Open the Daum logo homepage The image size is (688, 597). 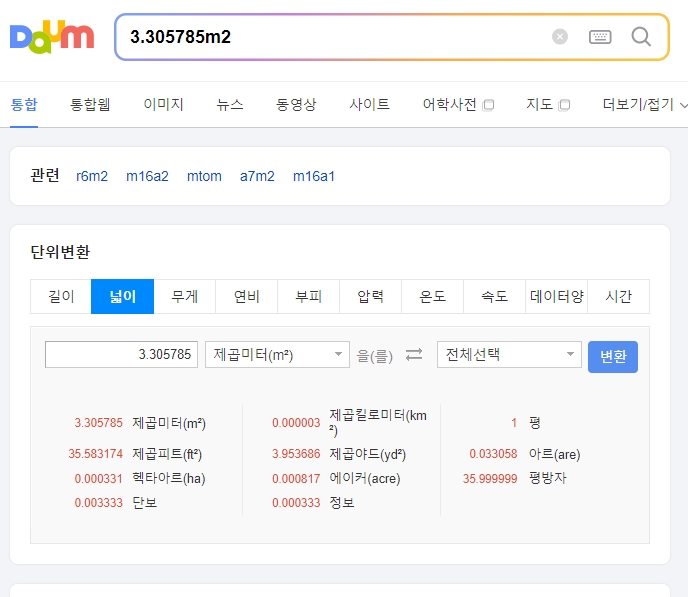click(x=52, y=37)
